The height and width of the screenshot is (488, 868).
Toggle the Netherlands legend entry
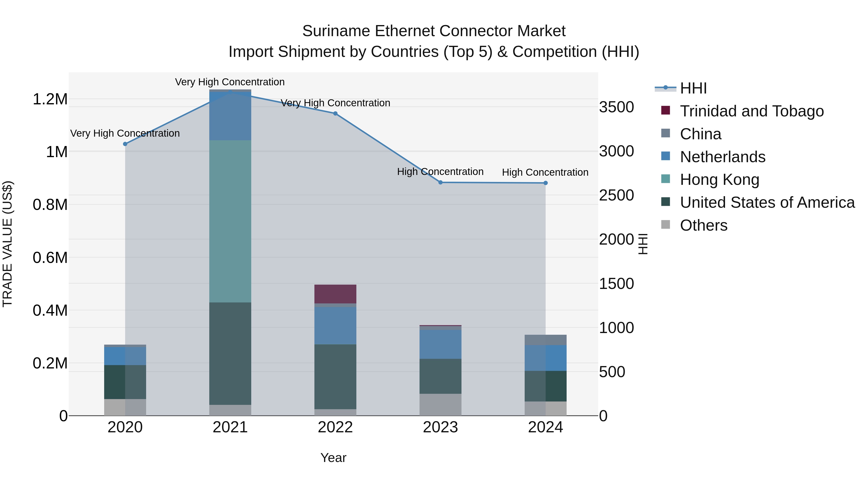click(x=713, y=157)
